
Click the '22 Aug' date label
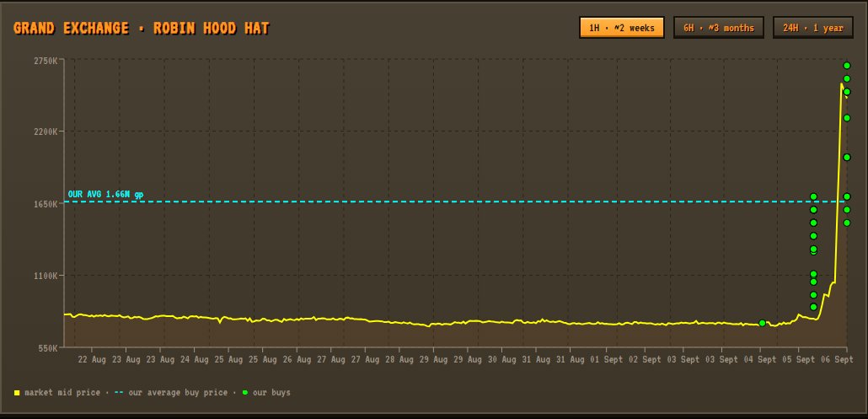[x=92, y=360]
